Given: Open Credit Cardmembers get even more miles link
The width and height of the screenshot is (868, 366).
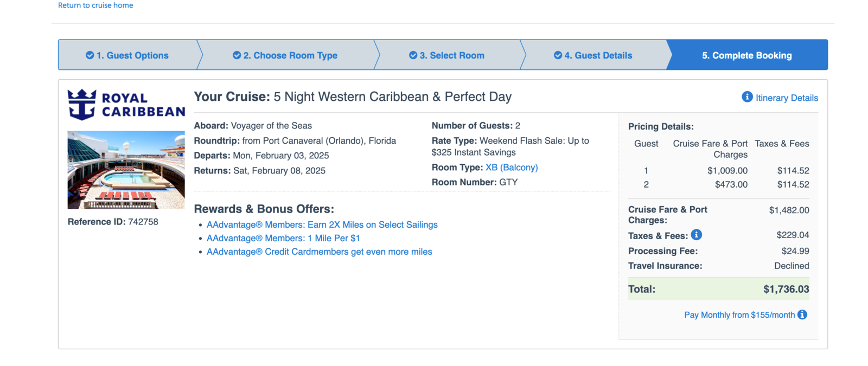Looking at the screenshot, I should point(320,252).
